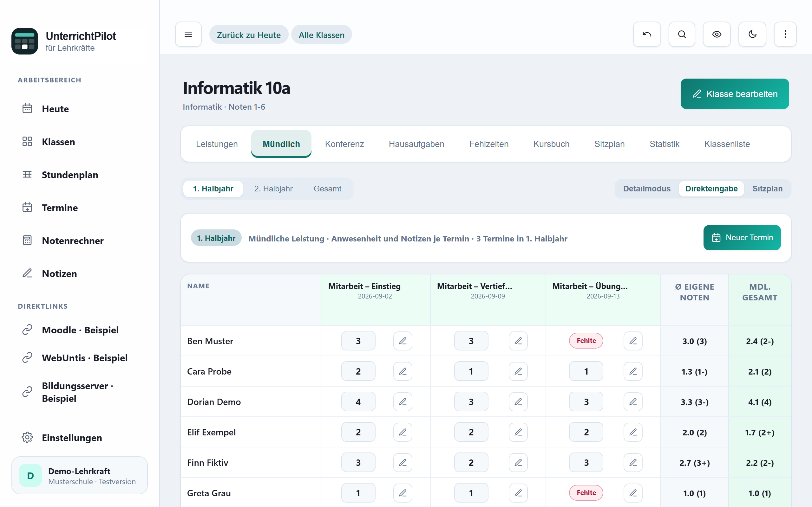Click the undo arrow icon
Image resolution: width=812 pixels, height=507 pixels.
tap(646, 34)
